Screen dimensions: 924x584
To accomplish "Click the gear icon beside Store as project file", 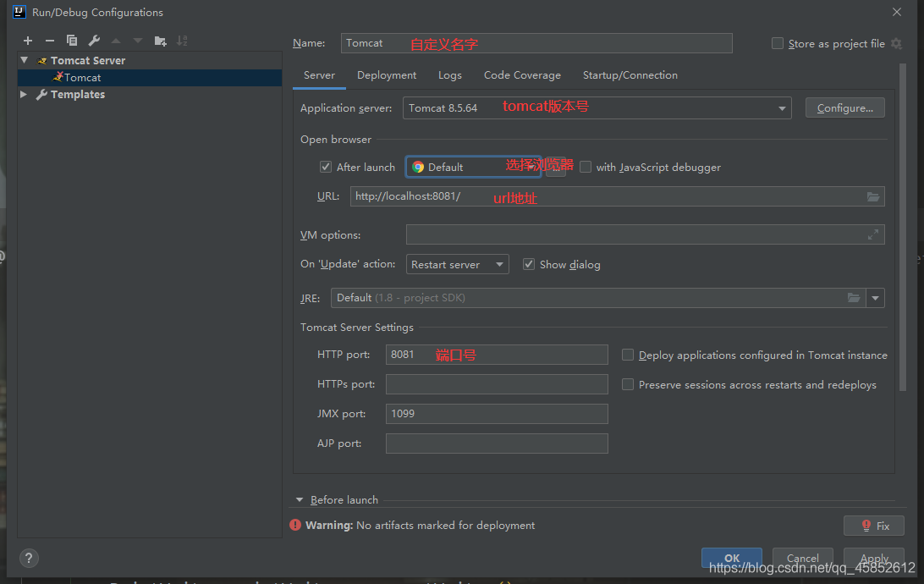I will (x=896, y=44).
